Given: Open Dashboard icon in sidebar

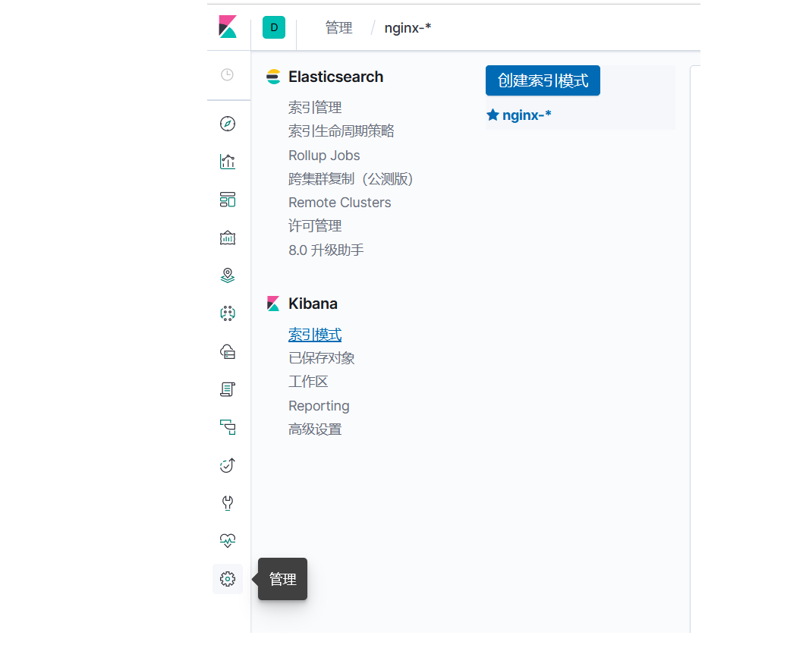Looking at the screenshot, I should coord(228,200).
